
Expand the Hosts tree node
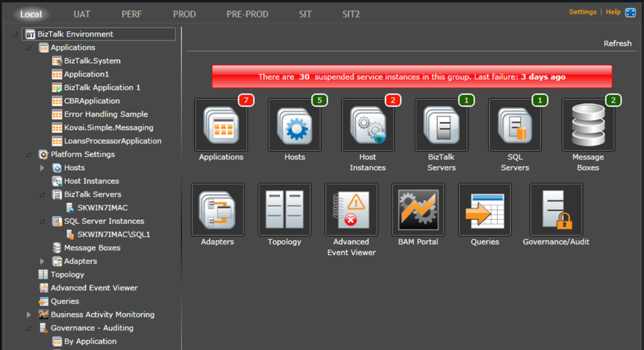click(42, 168)
